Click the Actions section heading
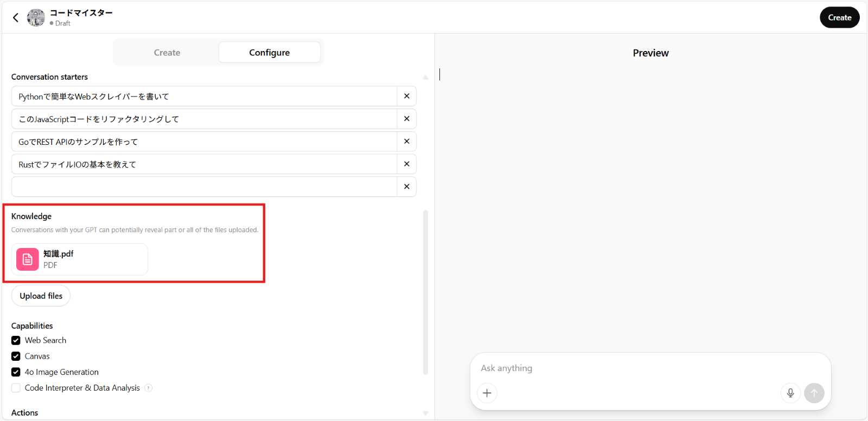 click(24, 413)
